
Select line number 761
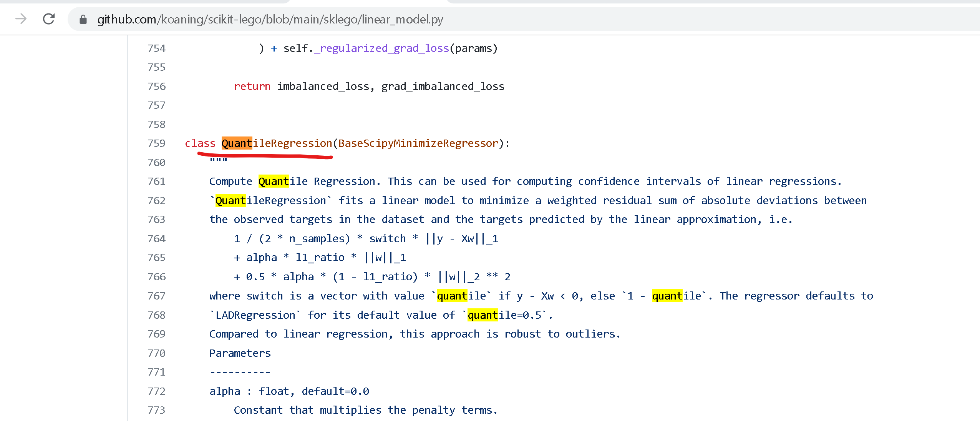156,181
